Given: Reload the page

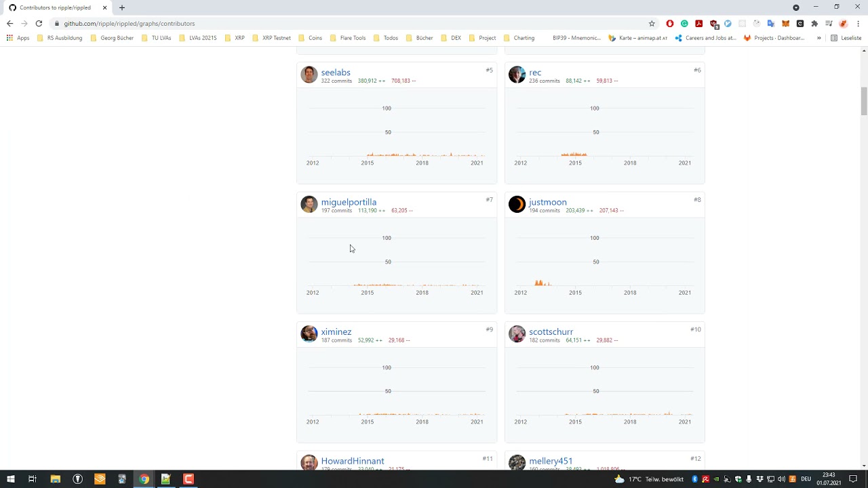Looking at the screenshot, I should point(39,23).
